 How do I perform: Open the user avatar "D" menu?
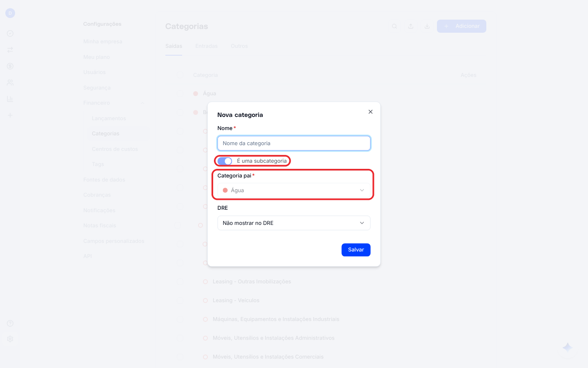tap(10, 13)
